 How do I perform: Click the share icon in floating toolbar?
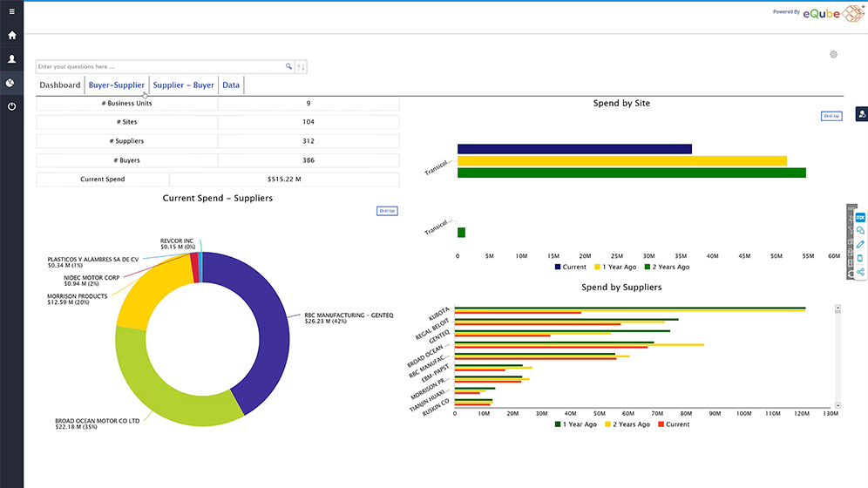click(860, 272)
